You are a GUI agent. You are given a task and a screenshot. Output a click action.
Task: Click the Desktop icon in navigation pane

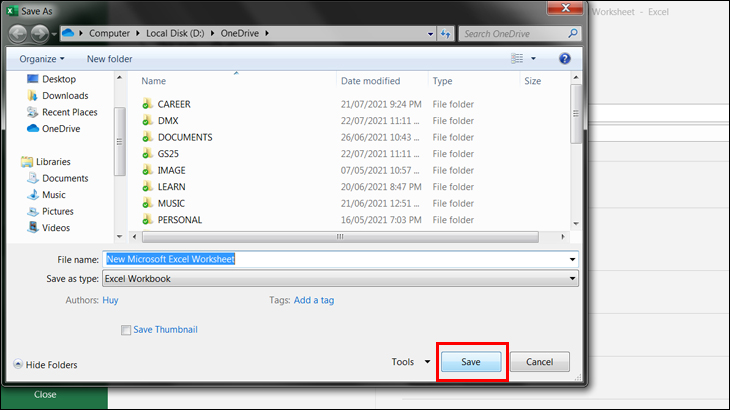(33, 79)
